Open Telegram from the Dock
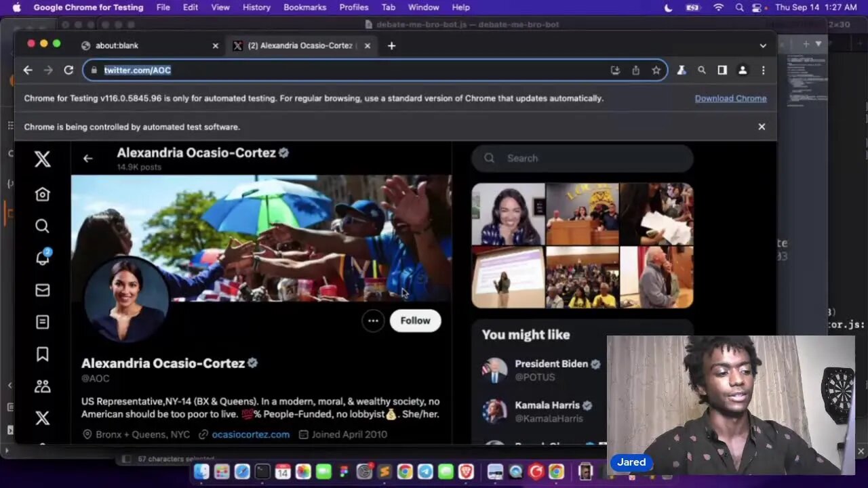Image resolution: width=868 pixels, height=488 pixels. coord(425,472)
